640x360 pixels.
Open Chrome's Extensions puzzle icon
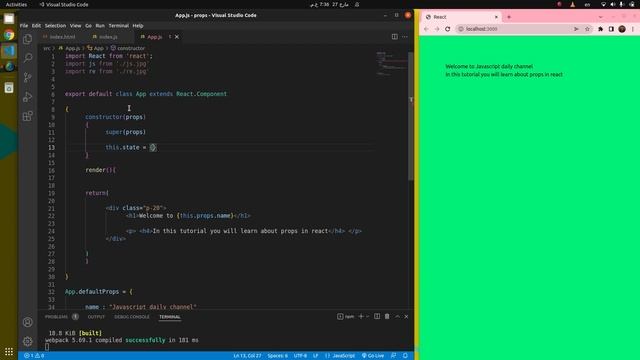(600, 29)
